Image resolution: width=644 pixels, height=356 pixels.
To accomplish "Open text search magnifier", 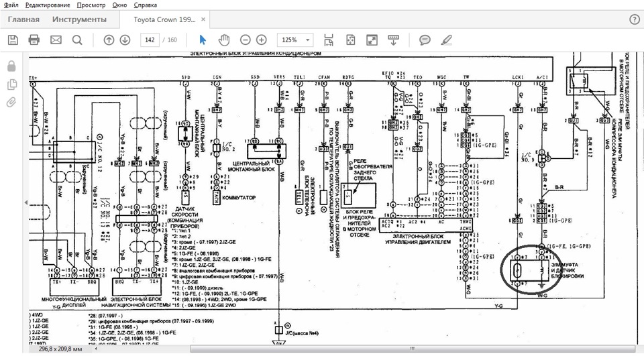I will [77, 40].
